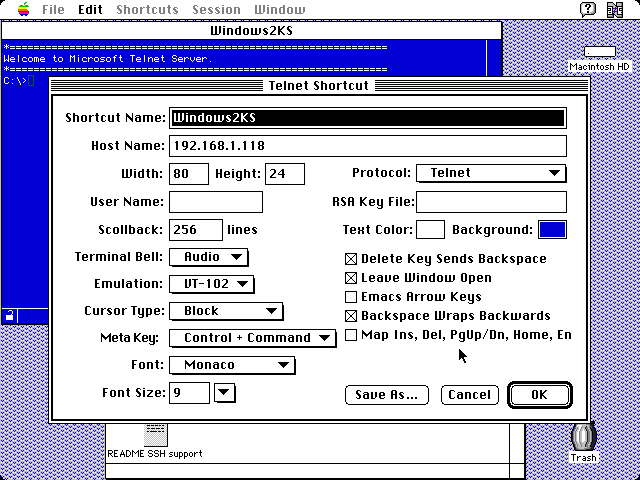This screenshot has height=480, width=640.
Task: Open the Apple menu
Action: (x=24, y=9)
